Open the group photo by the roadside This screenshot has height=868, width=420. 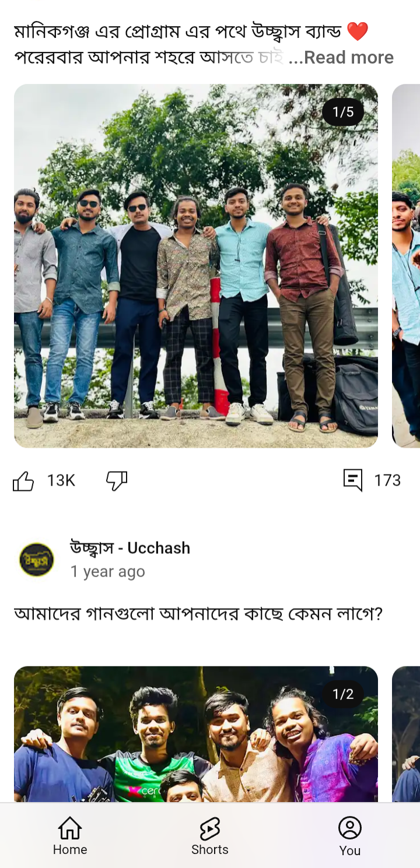click(196, 266)
